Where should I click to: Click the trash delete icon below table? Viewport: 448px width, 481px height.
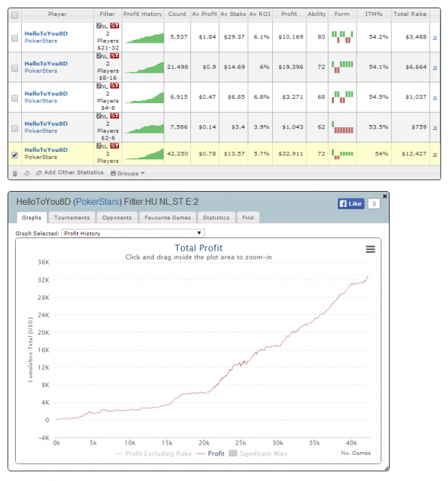coord(14,174)
